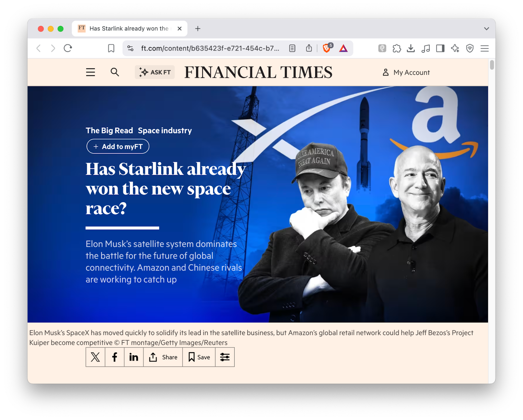Open Leo AI sparkle icon
The image size is (523, 420).
(455, 48)
